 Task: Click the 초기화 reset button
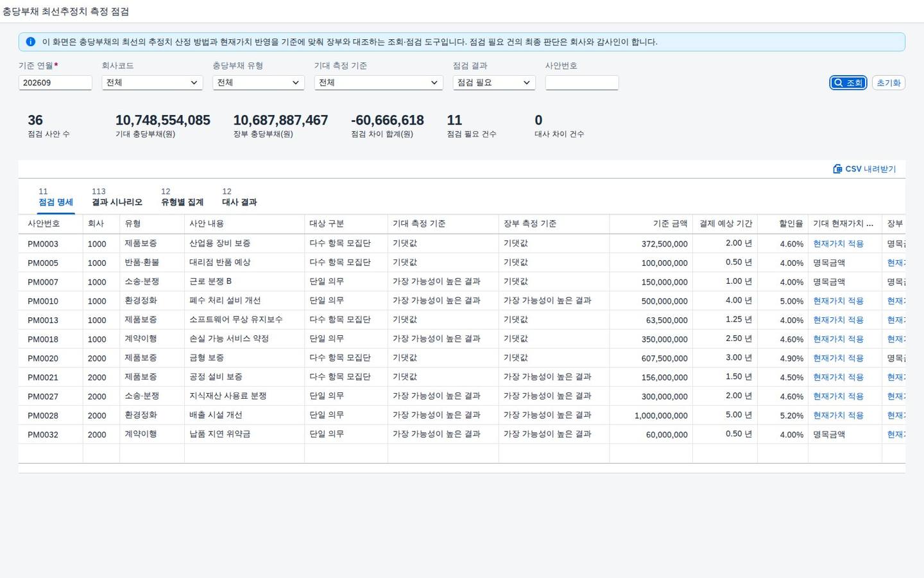click(889, 83)
